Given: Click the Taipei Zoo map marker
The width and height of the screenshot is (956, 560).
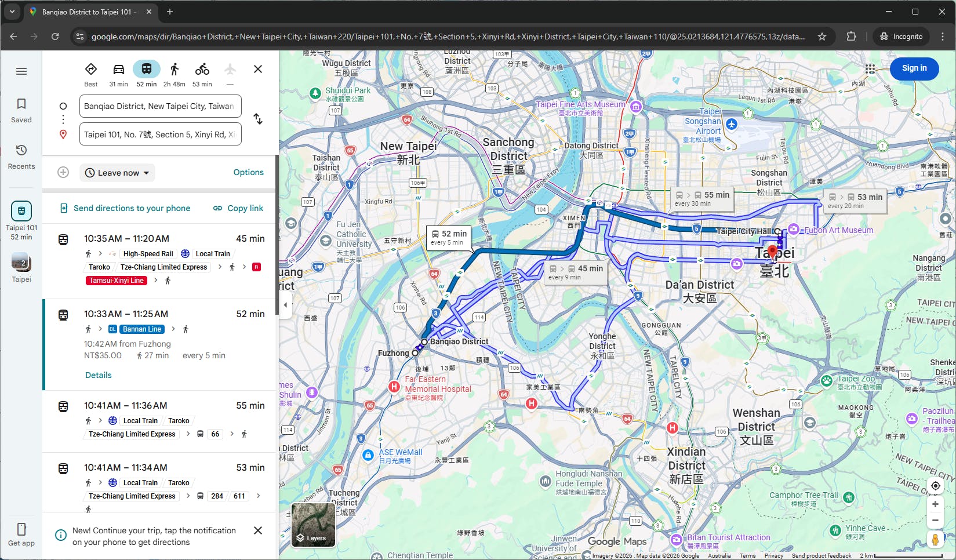Looking at the screenshot, I should coord(827,380).
